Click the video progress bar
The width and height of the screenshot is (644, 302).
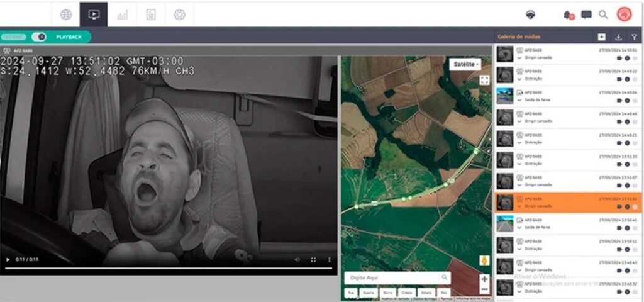[x=169, y=269]
